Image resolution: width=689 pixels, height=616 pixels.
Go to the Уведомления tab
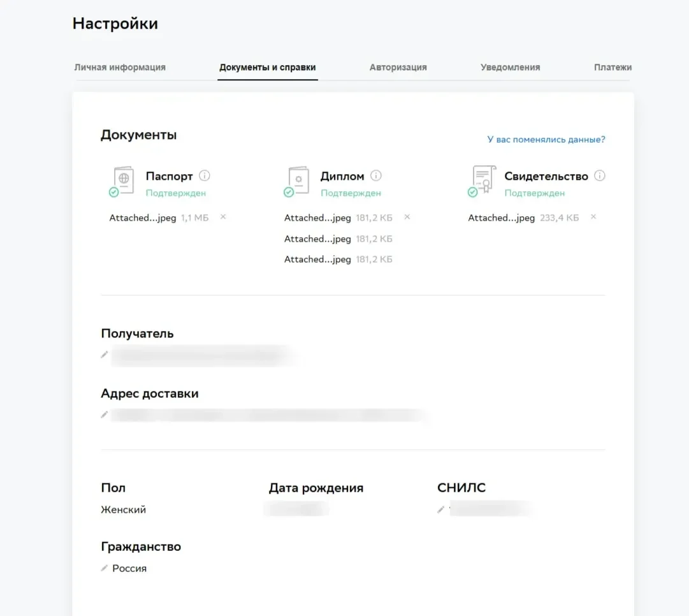tap(510, 67)
